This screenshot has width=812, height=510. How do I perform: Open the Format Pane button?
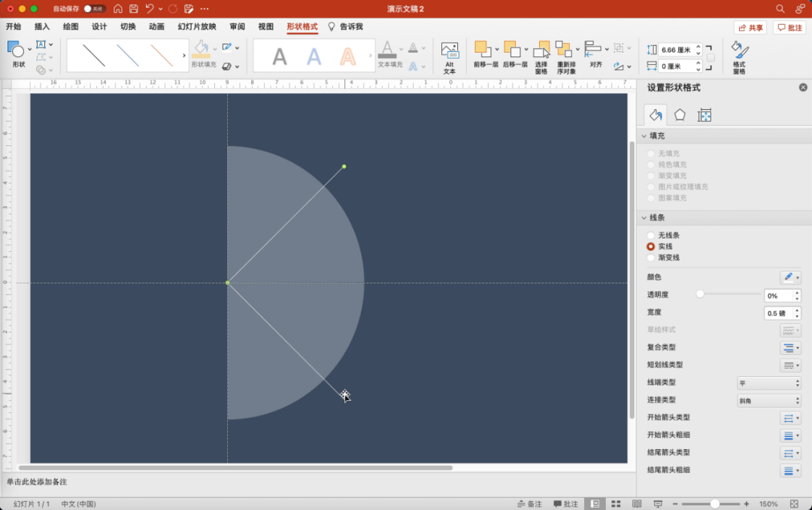tap(740, 57)
